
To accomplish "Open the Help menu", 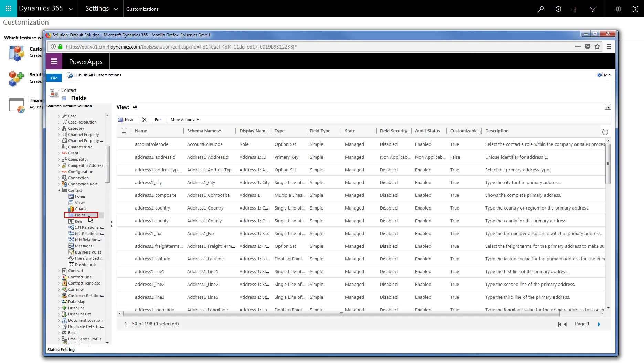I will (605, 75).
